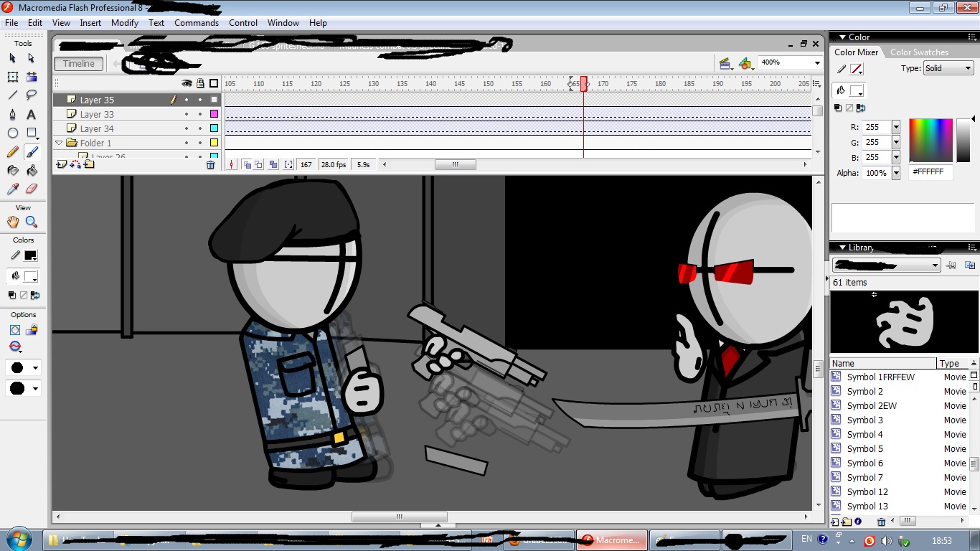Open fill color swatch in Color Mixer

[857, 91]
